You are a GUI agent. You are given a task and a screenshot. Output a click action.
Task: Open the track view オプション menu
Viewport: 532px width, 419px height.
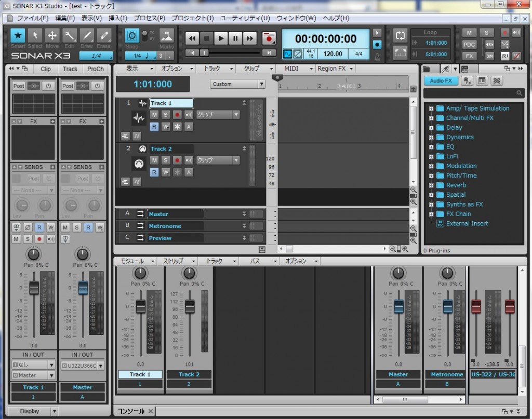[x=177, y=69]
